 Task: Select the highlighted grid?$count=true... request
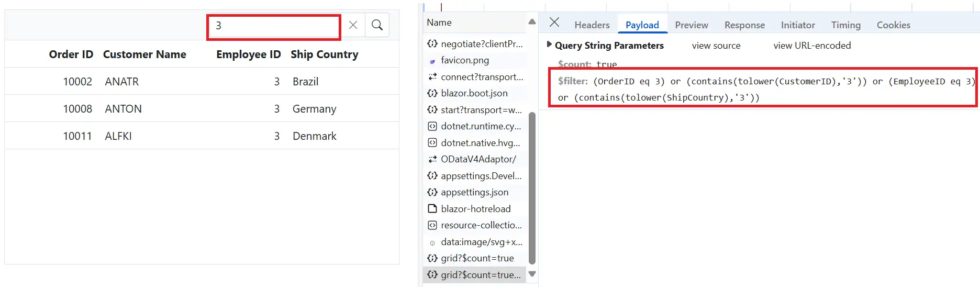coord(475,275)
